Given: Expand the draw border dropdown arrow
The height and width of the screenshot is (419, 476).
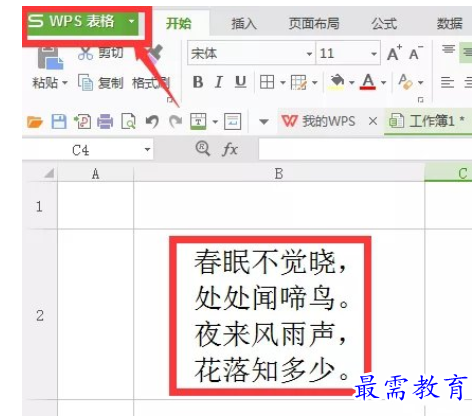Looking at the screenshot, I should [315, 82].
